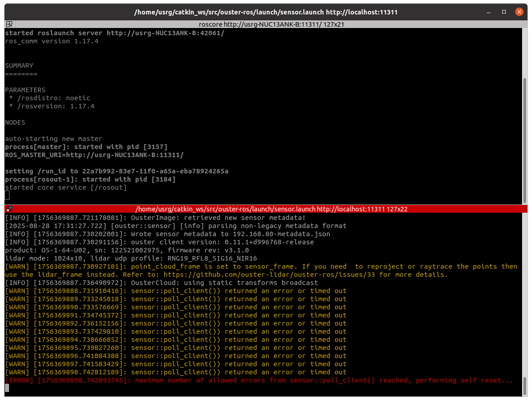Image resolution: width=532 pixels, height=401 pixels.
Task: Click 'OusterImage: retrieved new sensor metadata!' line
Action: point(155,218)
